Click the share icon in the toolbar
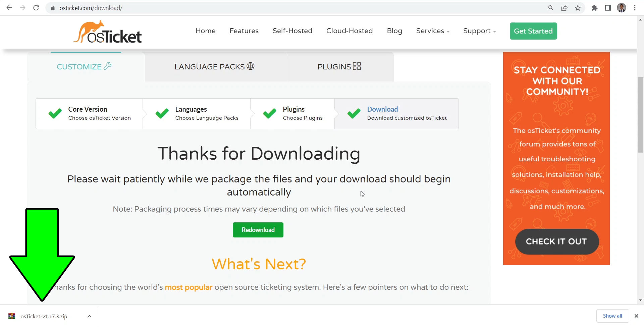The image size is (644, 328). click(564, 8)
